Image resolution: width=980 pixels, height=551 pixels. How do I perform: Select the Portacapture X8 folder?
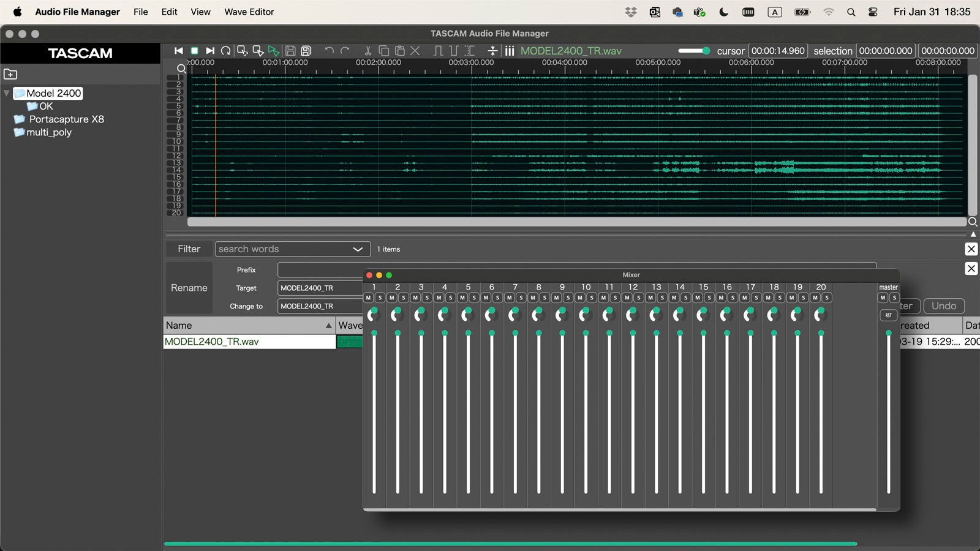pyautogui.click(x=66, y=119)
